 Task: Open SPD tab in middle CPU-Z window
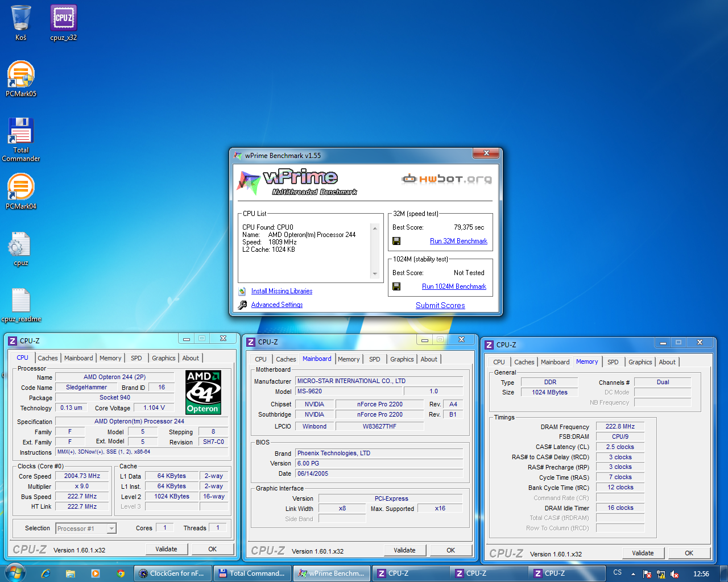[x=374, y=359]
